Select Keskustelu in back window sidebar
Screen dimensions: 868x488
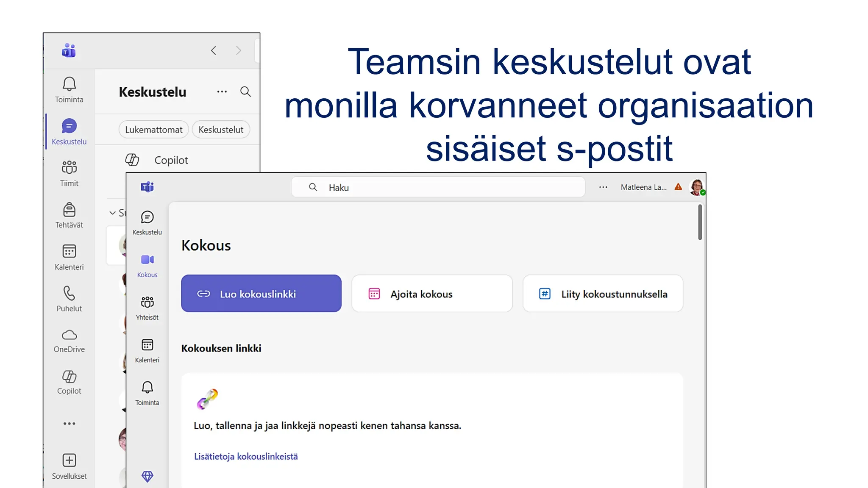point(69,132)
